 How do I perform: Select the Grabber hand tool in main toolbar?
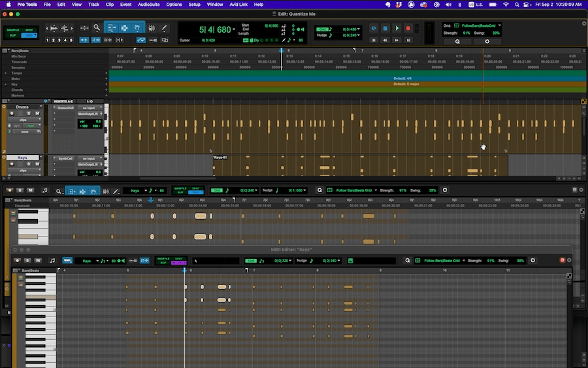tap(137, 27)
